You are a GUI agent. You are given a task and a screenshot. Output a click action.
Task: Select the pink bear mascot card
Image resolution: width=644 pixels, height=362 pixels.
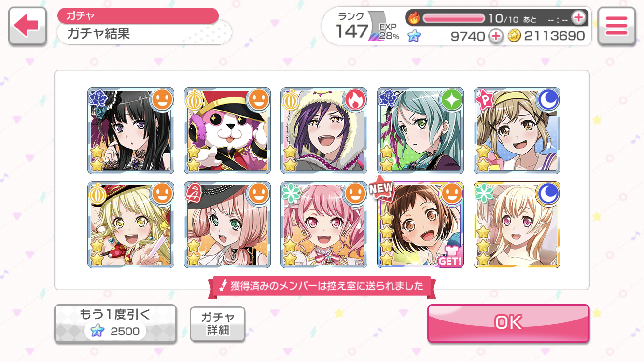[227, 131]
